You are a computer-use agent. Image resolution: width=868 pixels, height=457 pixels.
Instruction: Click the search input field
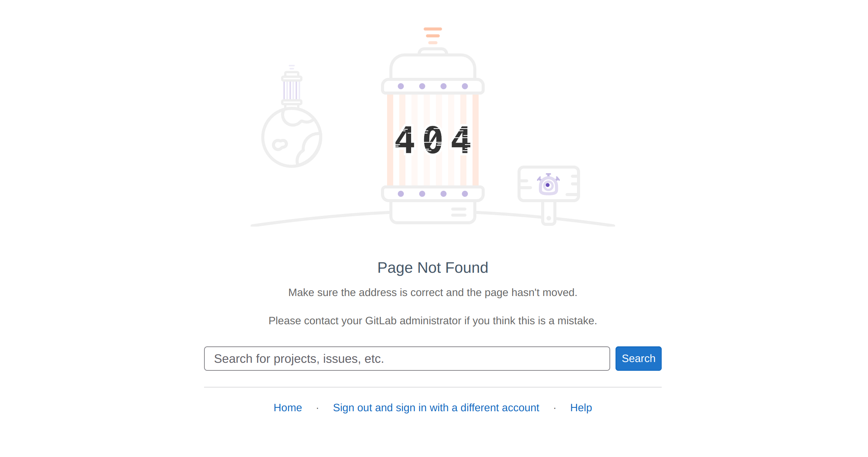[407, 359]
